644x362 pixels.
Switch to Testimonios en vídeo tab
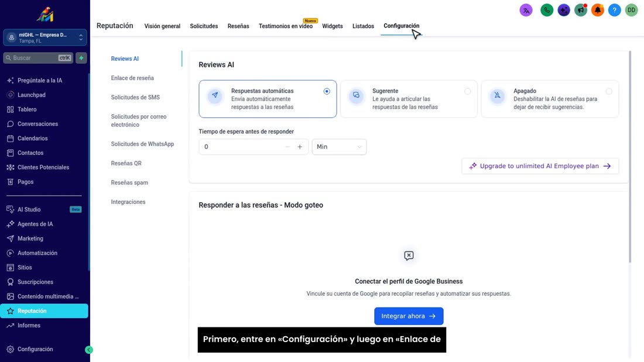(x=286, y=26)
